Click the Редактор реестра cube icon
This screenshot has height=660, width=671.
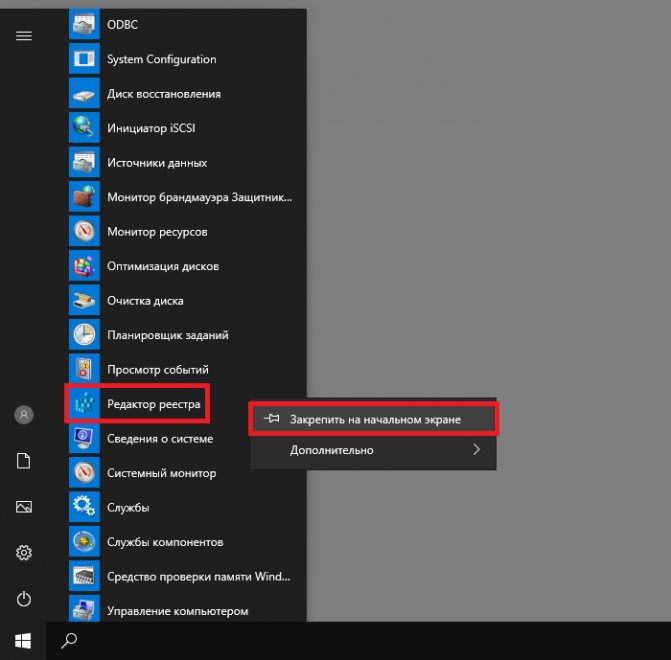click(84, 404)
